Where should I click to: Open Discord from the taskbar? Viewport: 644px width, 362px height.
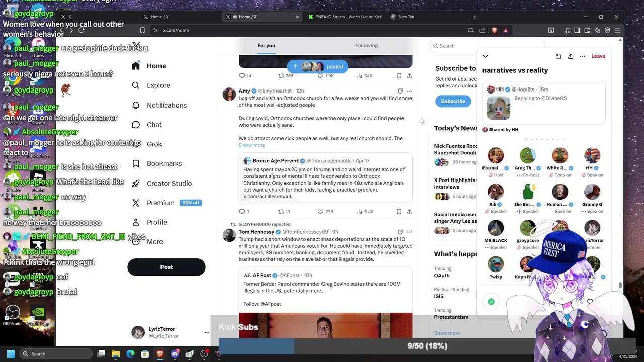[175, 354]
